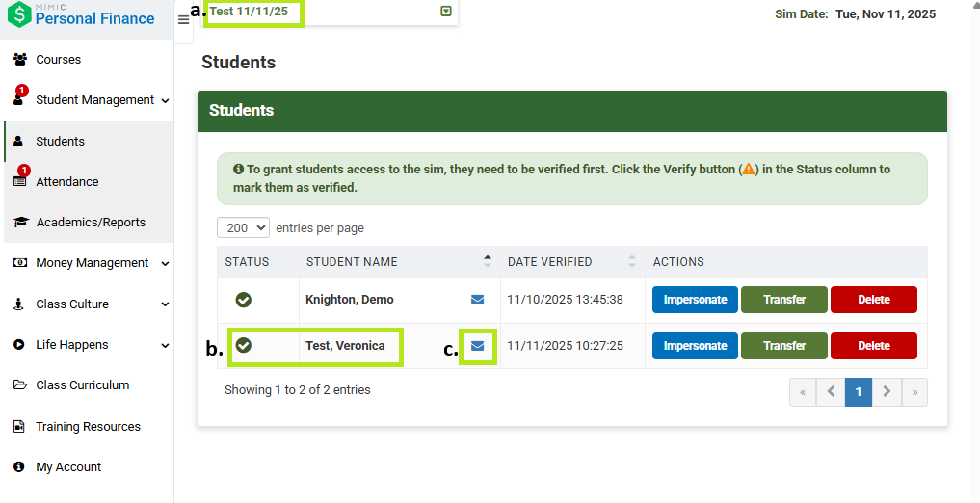The image size is (980, 503).
Task: Click the verified checkmark for Knighton, Demo
Action: (244, 300)
